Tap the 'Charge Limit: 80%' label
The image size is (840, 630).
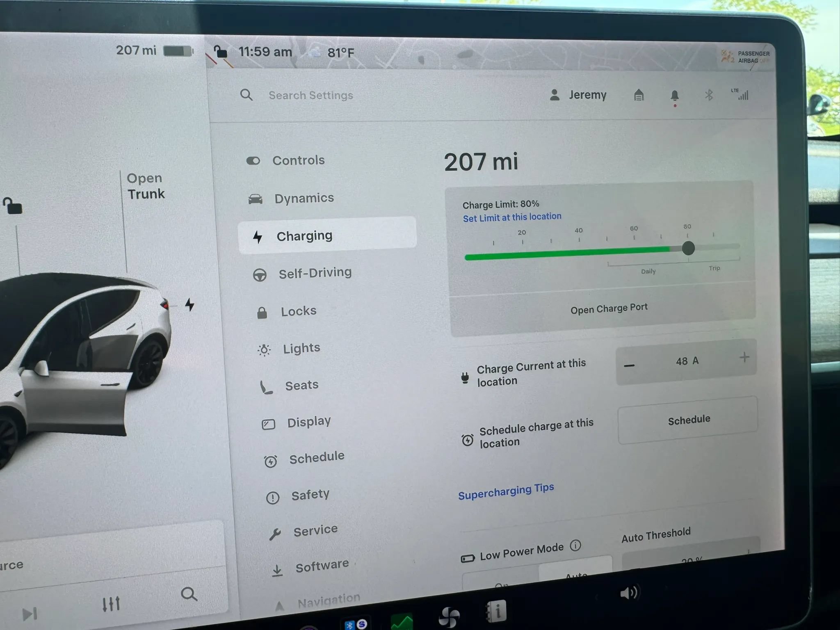501,204
